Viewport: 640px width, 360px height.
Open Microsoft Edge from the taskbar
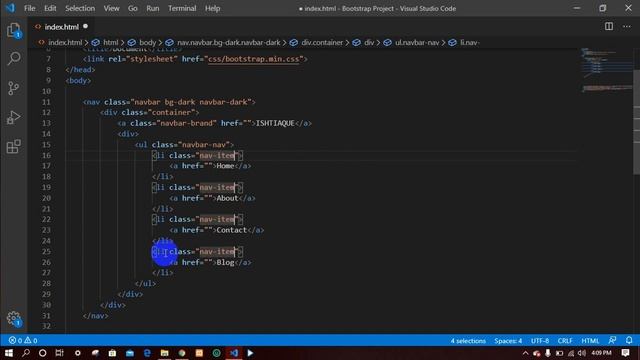147,353
